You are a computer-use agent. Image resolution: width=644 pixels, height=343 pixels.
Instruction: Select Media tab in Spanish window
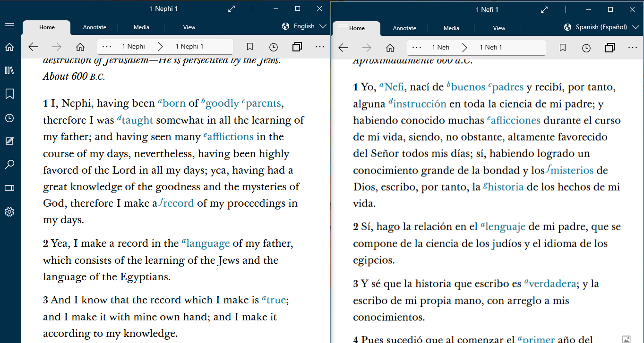(x=451, y=28)
